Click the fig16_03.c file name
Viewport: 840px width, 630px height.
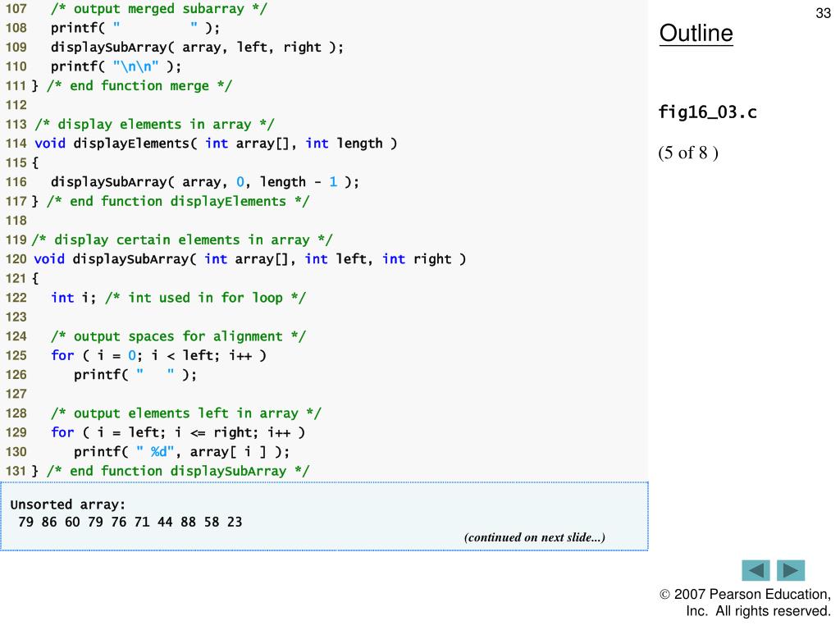tap(707, 112)
